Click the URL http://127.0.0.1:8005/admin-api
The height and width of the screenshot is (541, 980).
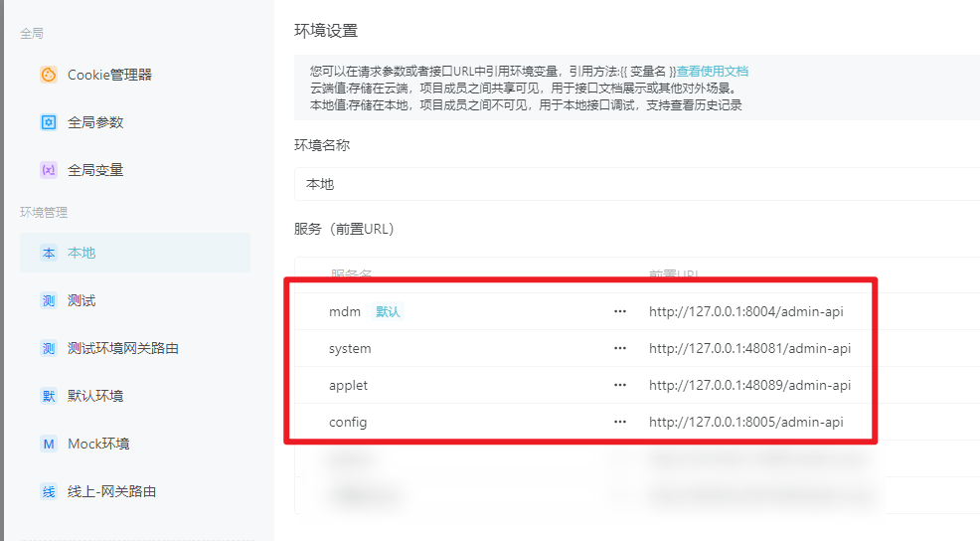746,423
